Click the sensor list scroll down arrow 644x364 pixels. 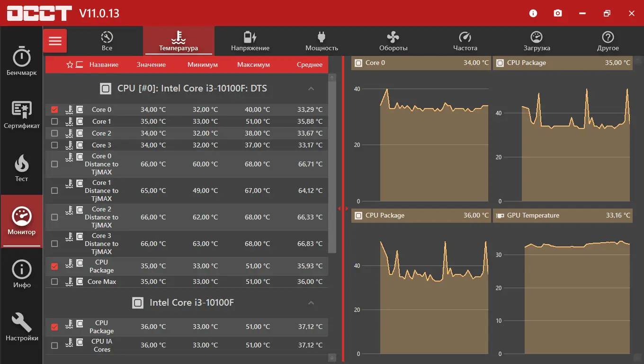click(x=332, y=357)
